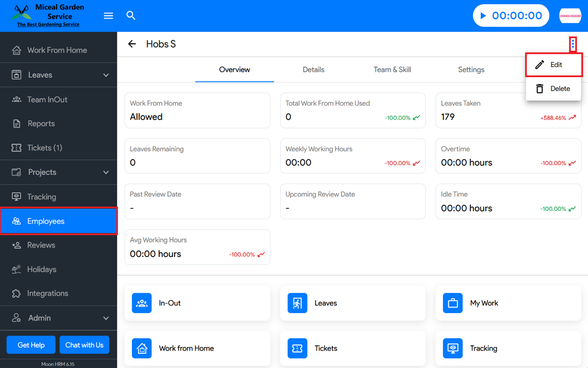588x368 pixels.
Task: Open the three-dot options menu
Action: 573,44
